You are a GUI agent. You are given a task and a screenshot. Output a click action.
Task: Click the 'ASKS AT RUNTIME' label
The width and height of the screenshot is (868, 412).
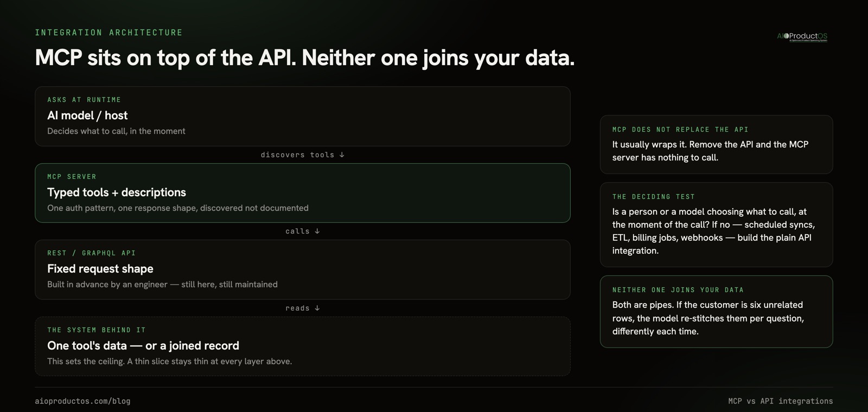tap(84, 100)
